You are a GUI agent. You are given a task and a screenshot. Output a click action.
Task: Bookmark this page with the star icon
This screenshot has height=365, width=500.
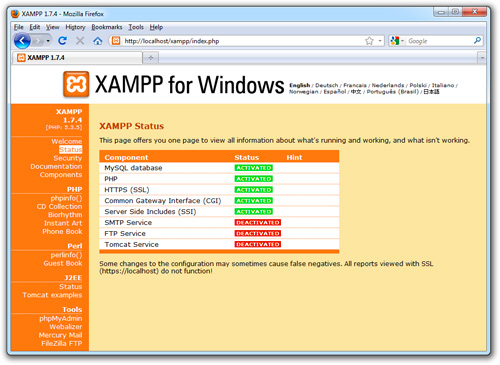(369, 41)
